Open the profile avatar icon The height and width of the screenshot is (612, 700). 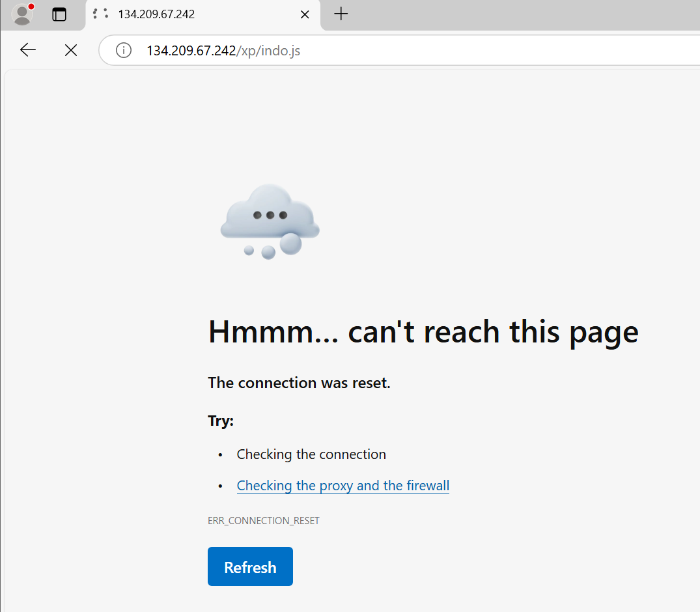(22, 14)
